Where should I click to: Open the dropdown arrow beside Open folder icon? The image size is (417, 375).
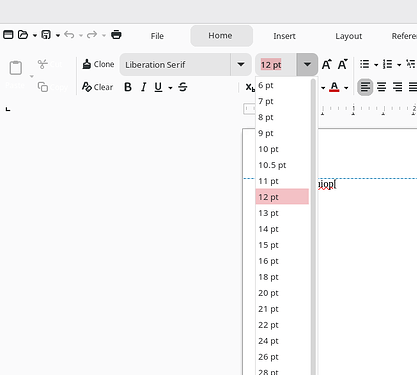point(35,35)
